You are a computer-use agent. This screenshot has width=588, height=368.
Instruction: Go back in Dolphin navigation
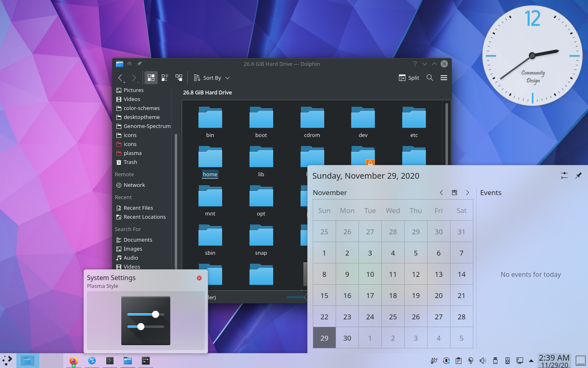tap(120, 78)
